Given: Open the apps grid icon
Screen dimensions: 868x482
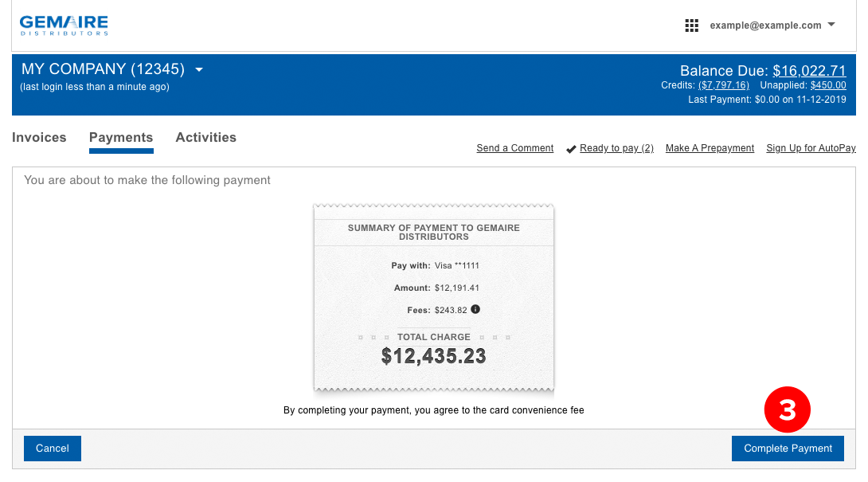Looking at the screenshot, I should point(691,25).
